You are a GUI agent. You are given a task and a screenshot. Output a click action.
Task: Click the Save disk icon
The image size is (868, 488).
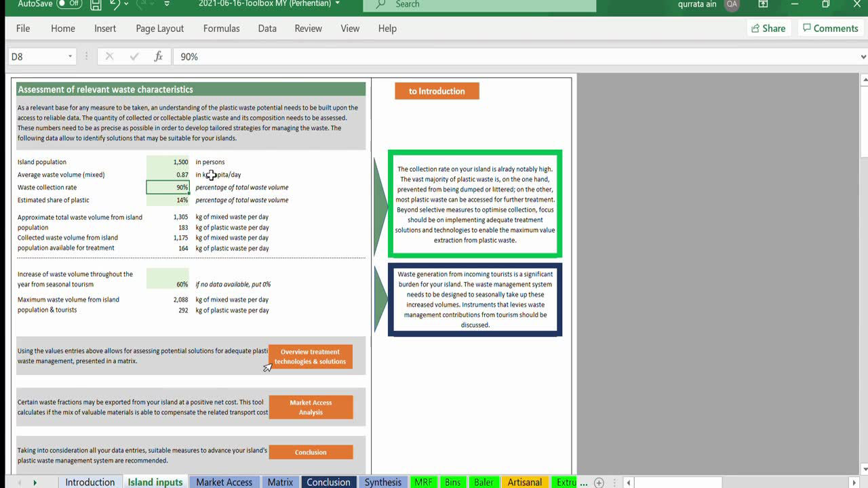pos(96,5)
